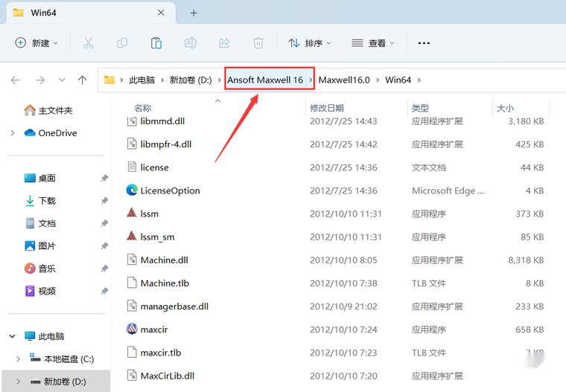The height and width of the screenshot is (392, 566).
Task: Close the Win64 tab
Action: [161, 13]
